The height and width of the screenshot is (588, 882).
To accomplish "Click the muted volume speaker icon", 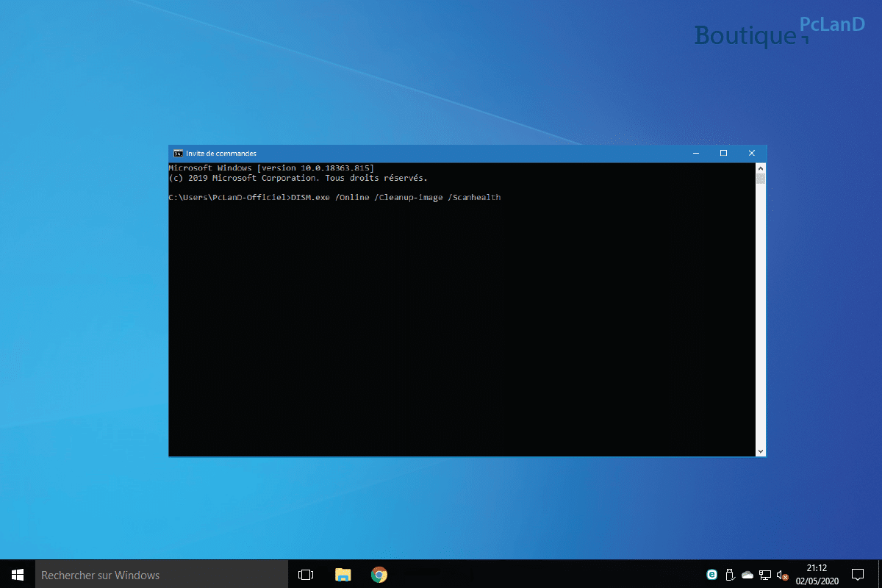I will [x=783, y=574].
